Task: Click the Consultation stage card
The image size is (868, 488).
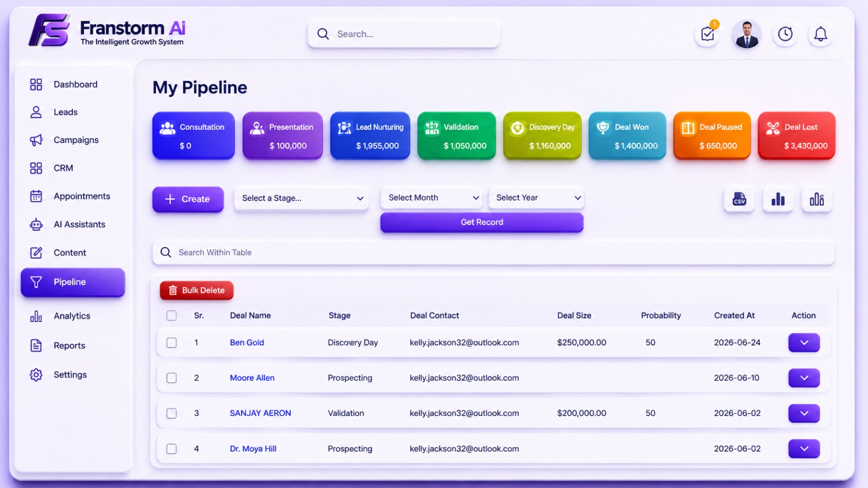Action: point(193,136)
